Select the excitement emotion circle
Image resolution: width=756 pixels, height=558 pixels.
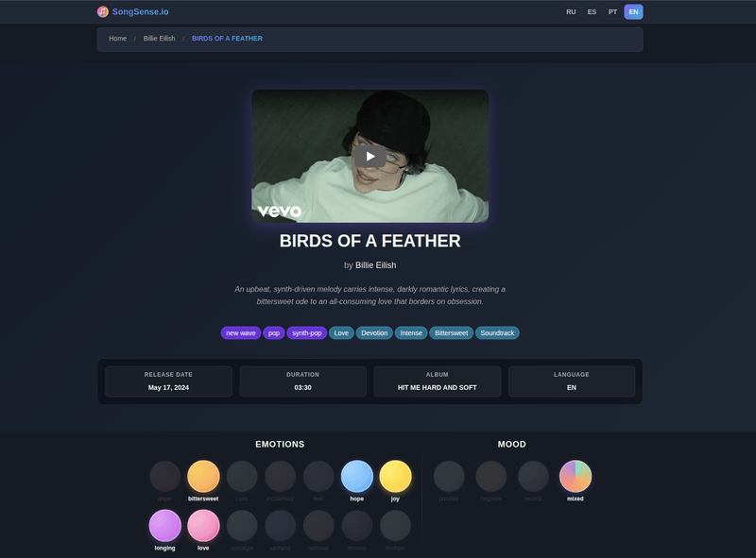280,476
